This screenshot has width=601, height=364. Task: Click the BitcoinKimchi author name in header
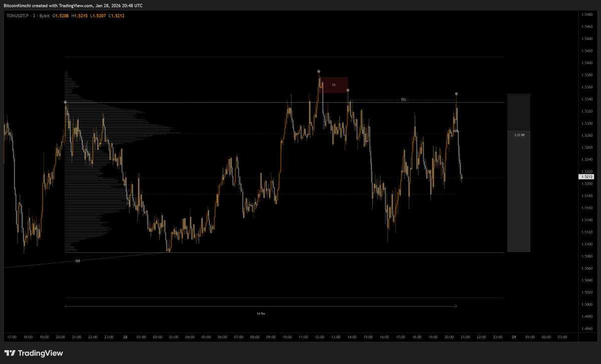pos(17,6)
